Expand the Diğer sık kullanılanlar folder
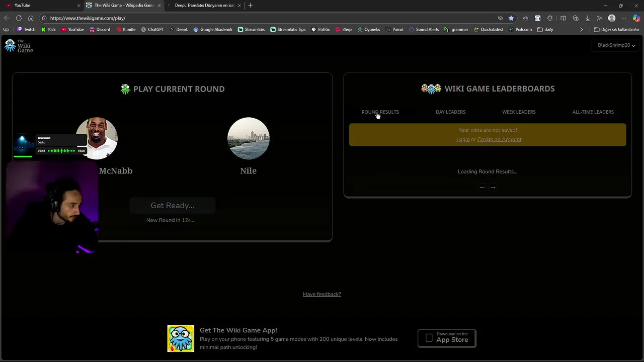 pos(616,30)
